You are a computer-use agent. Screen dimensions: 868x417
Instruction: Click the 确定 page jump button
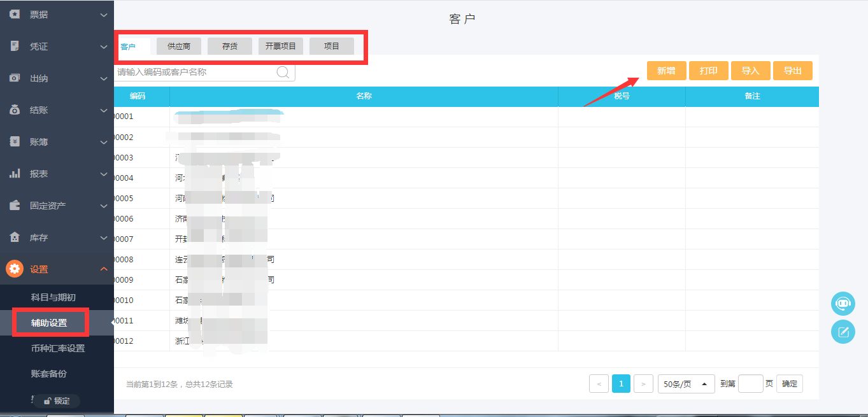coord(790,384)
